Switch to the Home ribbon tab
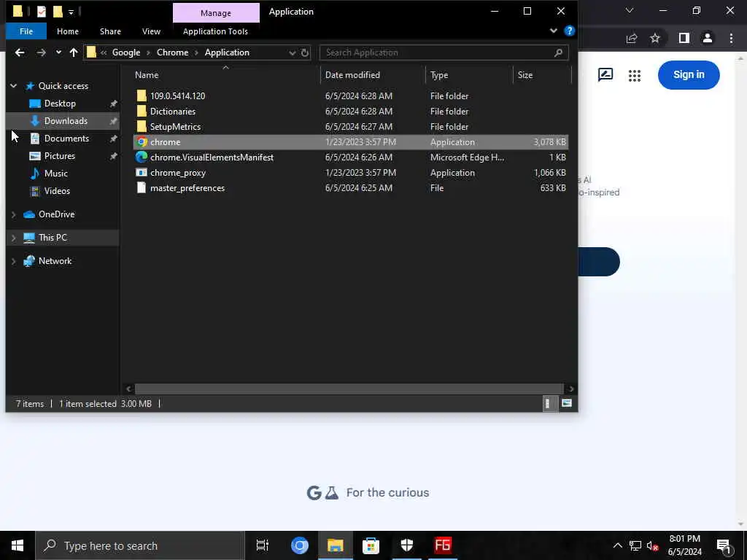This screenshot has height=560, width=747. [68, 31]
